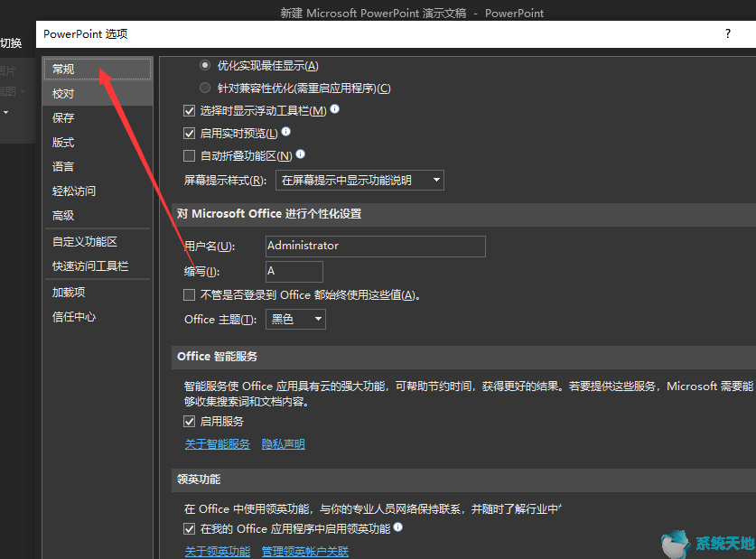Toggle 选择时显示浮动工具栏 checkbox
756x559 pixels.
[189, 111]
